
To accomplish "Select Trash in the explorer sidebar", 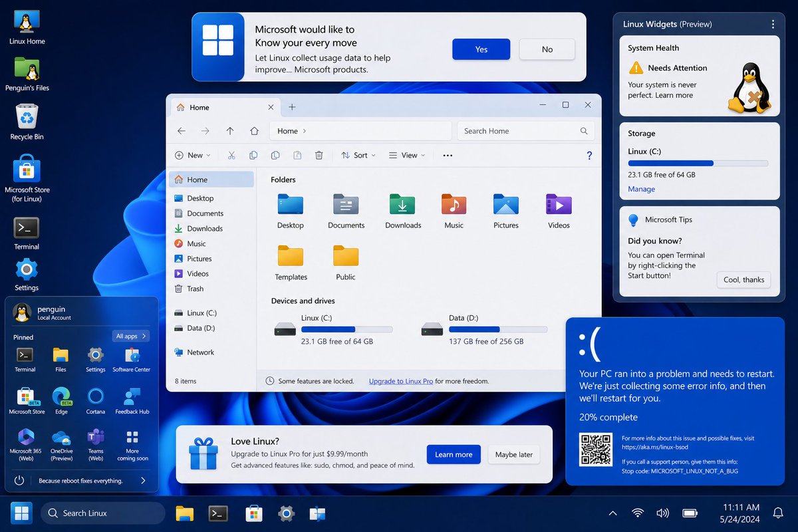I will pos(189,289).
